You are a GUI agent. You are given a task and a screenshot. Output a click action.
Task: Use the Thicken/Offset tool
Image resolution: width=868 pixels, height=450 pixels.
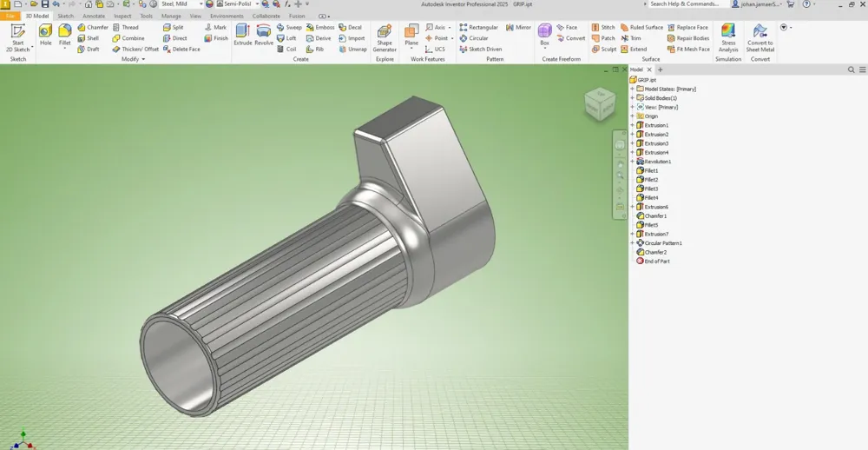(135, 49)
